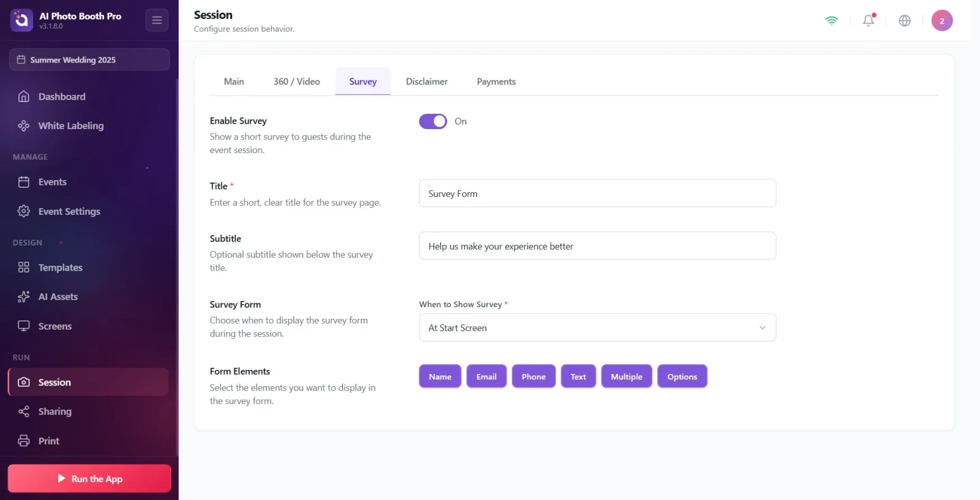The image size is (980, 500).
Task: Turn off the Enable Survey switch
Action: (x=433, y=121)
